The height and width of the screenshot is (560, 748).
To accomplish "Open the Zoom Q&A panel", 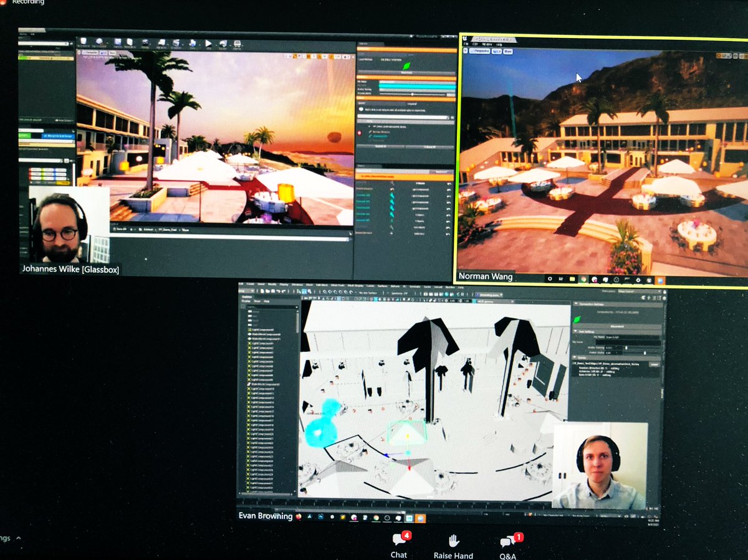I will click(x=508, y=546).
